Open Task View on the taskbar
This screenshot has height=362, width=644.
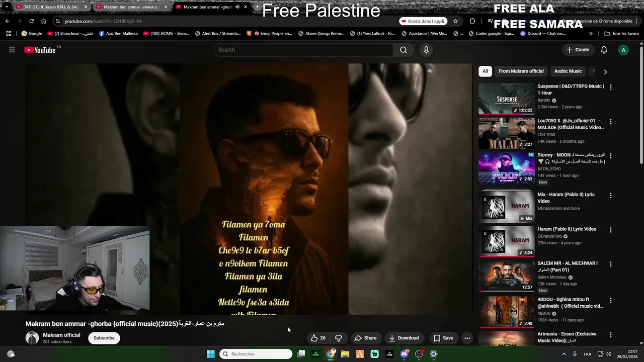click(301, 354)
